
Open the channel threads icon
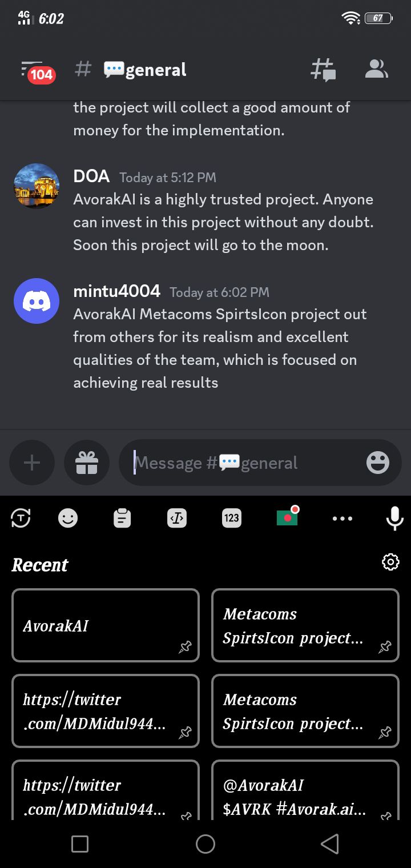tap(323, 70)
